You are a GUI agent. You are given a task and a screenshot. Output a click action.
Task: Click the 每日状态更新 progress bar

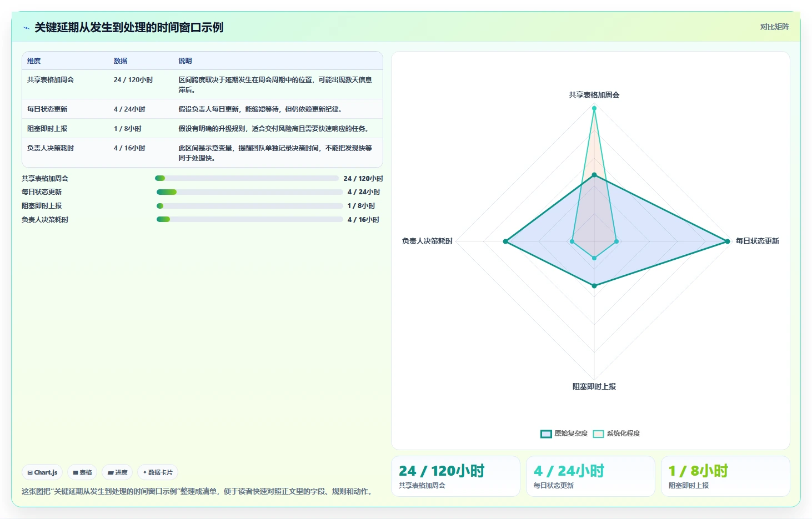point(249,192)
